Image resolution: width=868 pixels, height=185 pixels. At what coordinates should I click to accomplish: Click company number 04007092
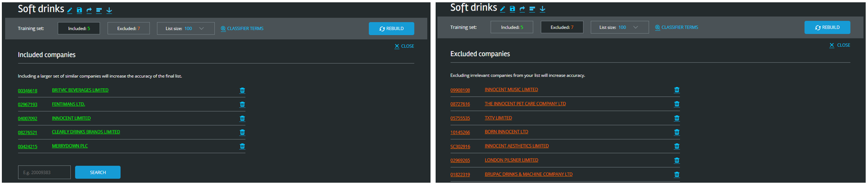pos(28,118)
